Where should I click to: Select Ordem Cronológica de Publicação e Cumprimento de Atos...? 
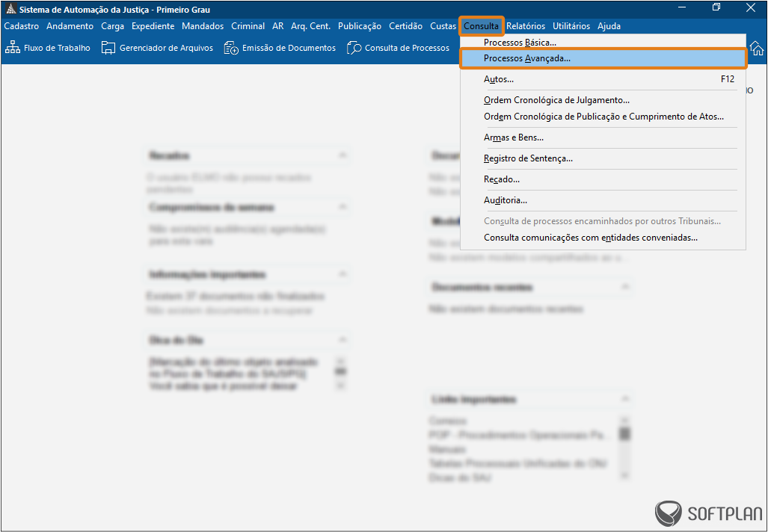[x=603, y=117]
